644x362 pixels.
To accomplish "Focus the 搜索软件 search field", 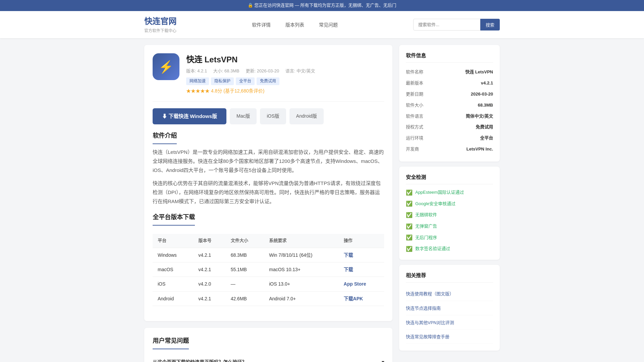I will [447, 25].
